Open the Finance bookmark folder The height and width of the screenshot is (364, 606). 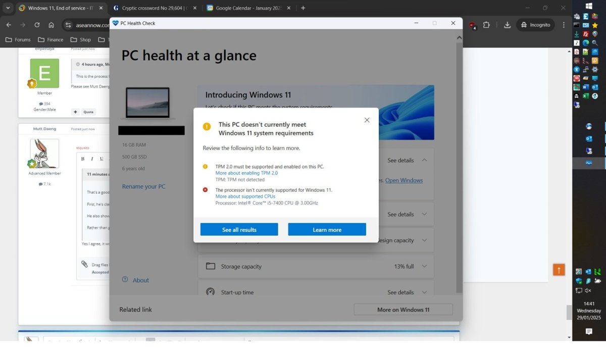pos(50,40)
